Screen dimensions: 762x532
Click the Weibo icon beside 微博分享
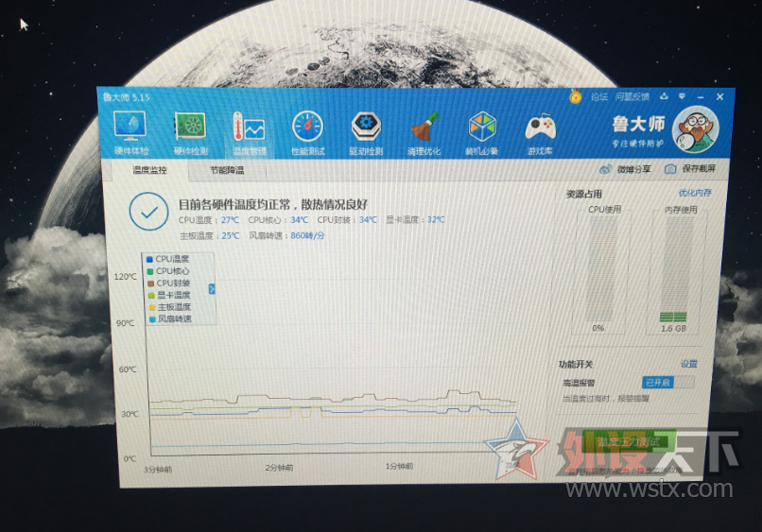click(x=605, y=169)
